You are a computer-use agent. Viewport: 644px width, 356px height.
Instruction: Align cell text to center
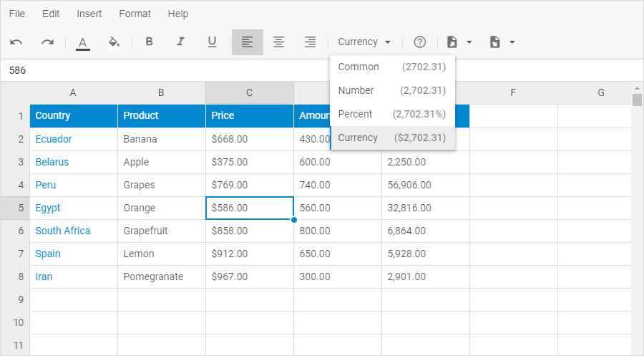click(279, 42)
